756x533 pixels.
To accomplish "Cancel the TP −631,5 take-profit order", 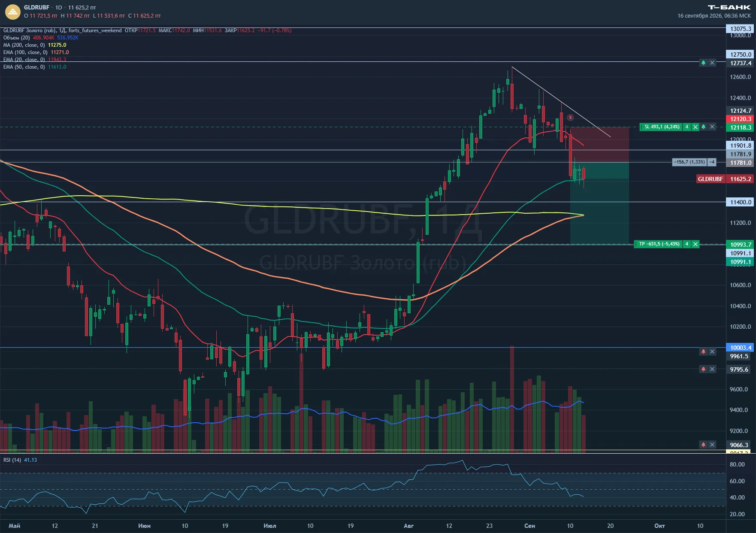I will coord(696,244).
